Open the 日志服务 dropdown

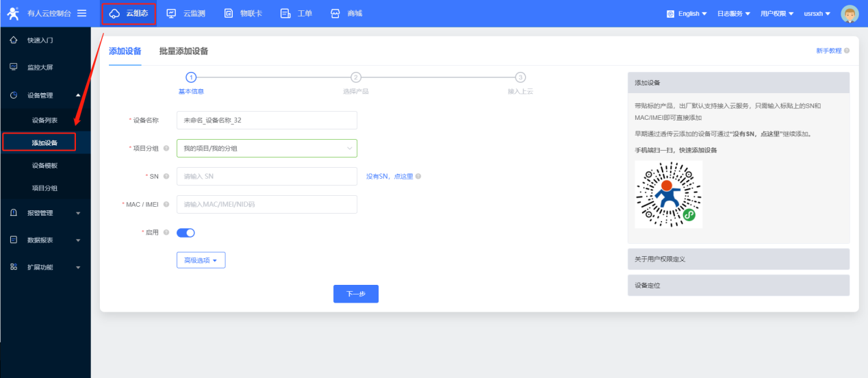click(733, 14)
